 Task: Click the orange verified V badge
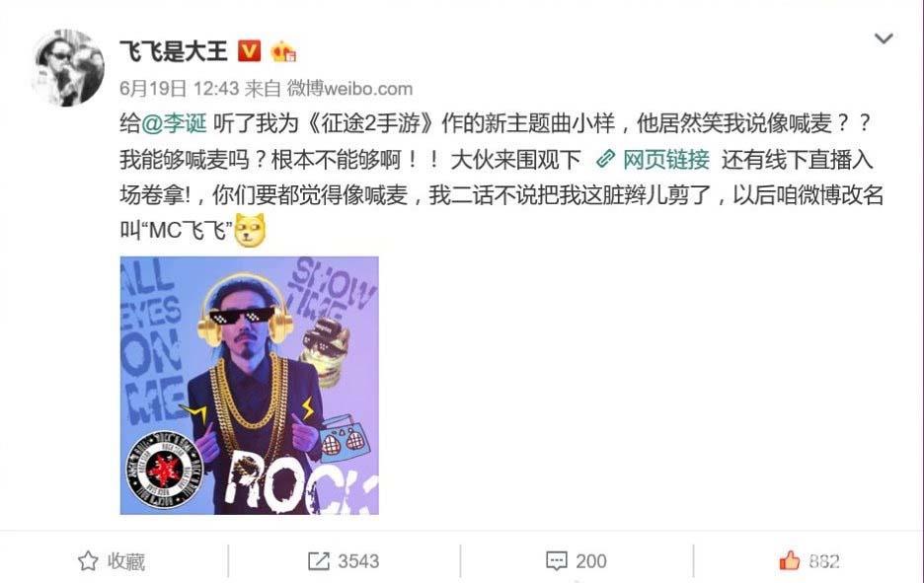[249, 51]
